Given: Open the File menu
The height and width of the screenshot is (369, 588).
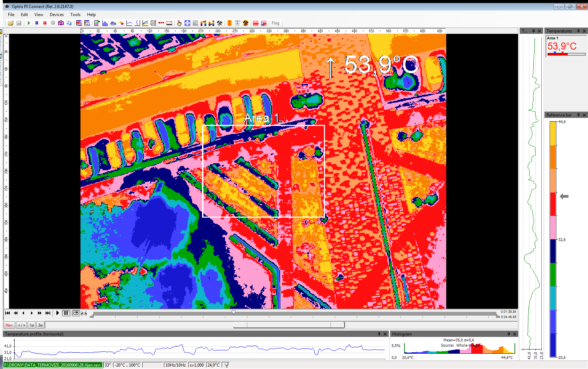Looking at the screenshot, I should 11,15.
